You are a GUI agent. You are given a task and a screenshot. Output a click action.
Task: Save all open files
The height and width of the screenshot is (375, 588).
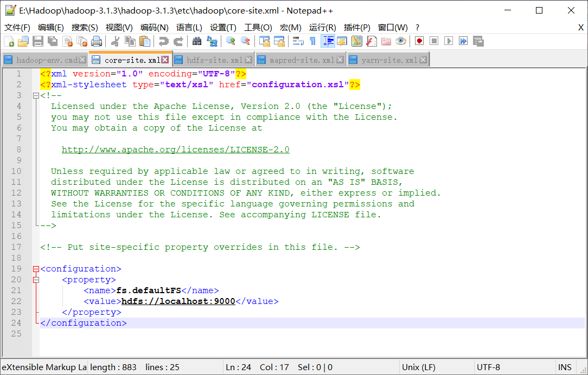click(x=52, y=41)
